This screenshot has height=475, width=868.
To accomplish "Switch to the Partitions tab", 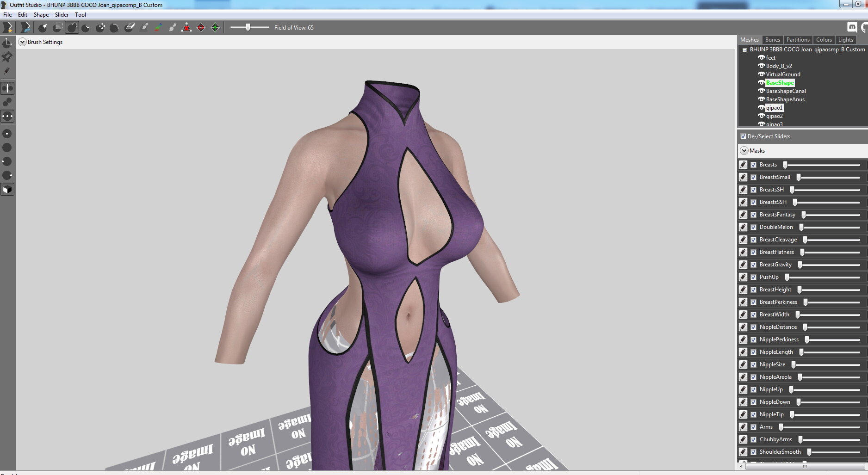I will [x=798, y=40].
